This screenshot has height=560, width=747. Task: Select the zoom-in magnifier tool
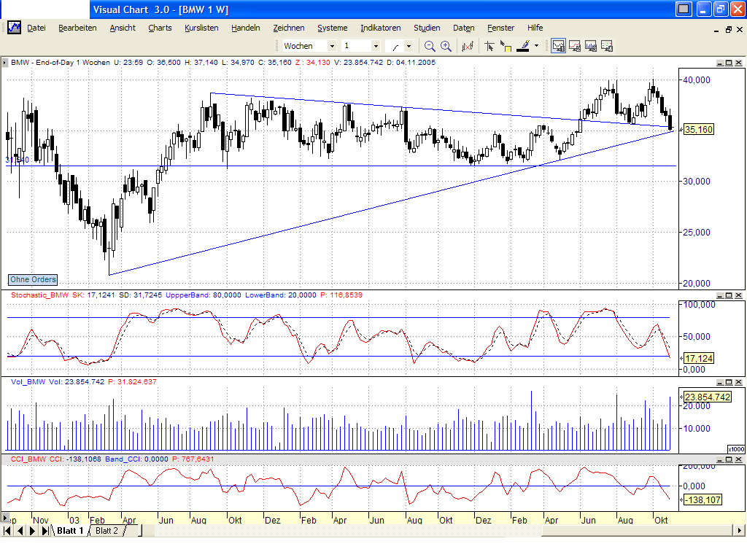[446, 45]
